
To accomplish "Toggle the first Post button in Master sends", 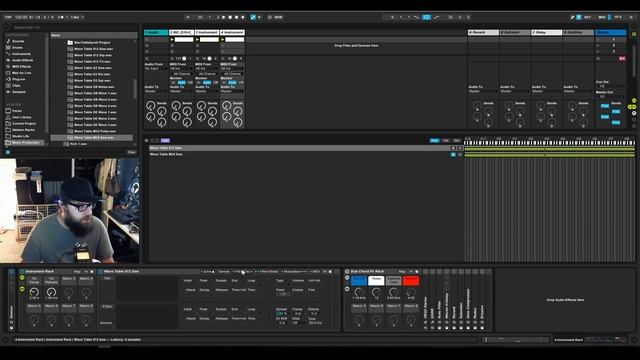I will [x=605, y=106].
